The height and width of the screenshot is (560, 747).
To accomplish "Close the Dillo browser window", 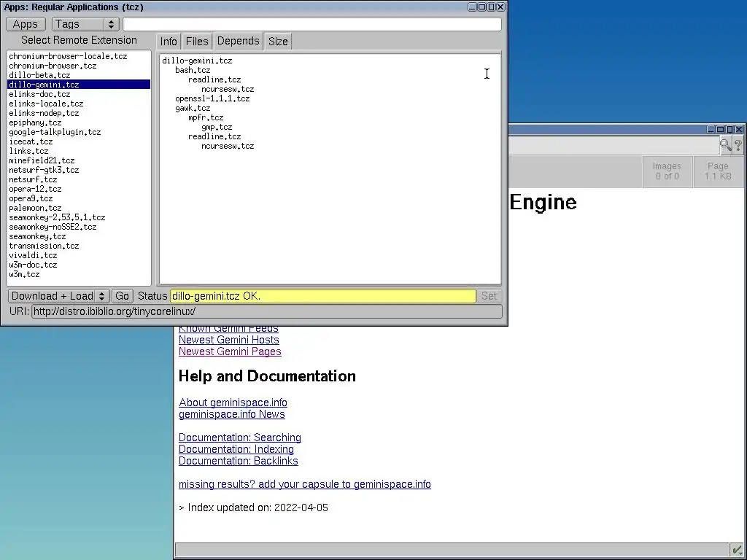I will pyautogui.click(x=739, y=130).
